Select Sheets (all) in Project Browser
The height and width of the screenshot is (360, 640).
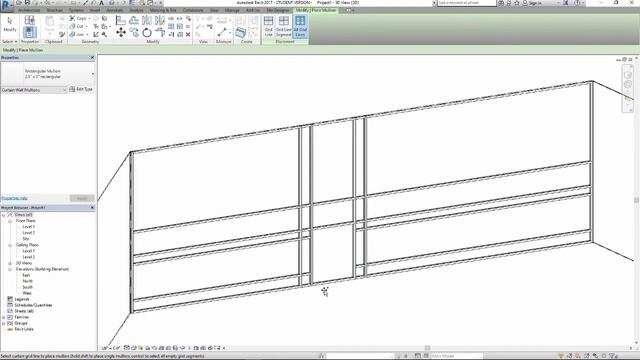tap(24, 311)
